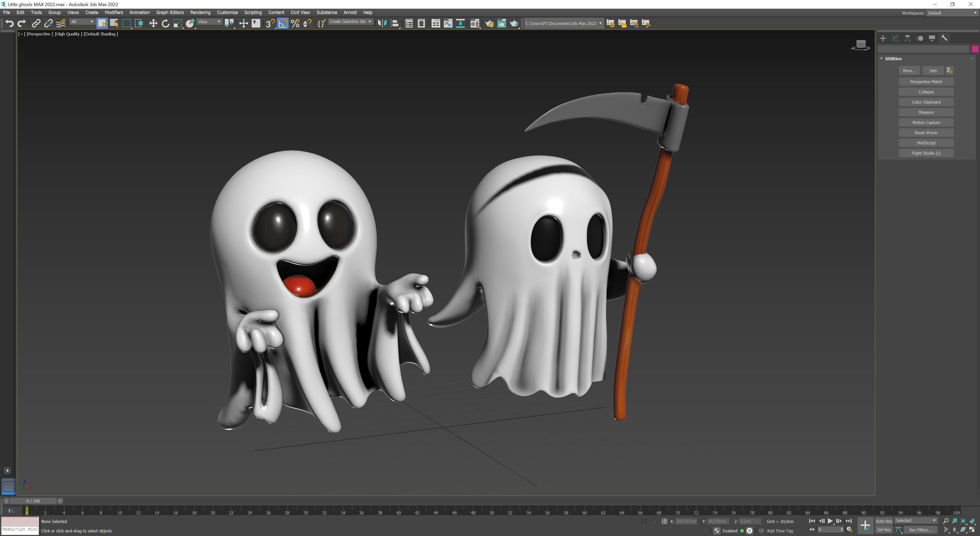Viewport: 980px width, 536px height.
Task: Switch to the Hierarchy command panel tab
Action: pos(907,39)
